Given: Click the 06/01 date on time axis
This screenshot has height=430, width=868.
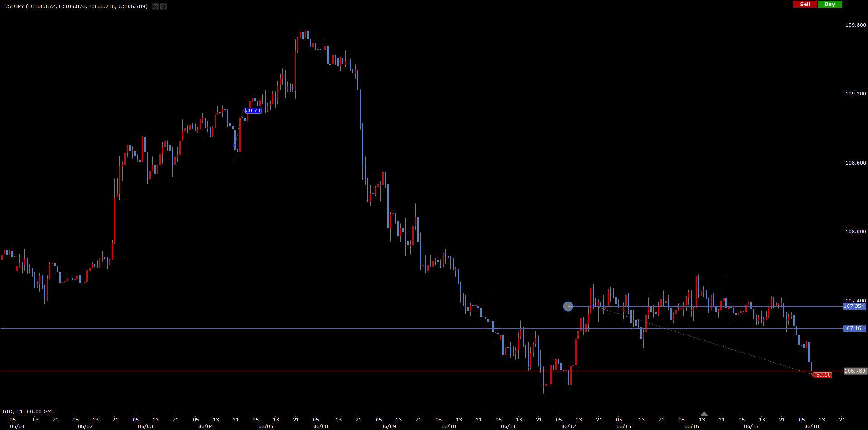Looking at the screenshot, I should point(17,426).
